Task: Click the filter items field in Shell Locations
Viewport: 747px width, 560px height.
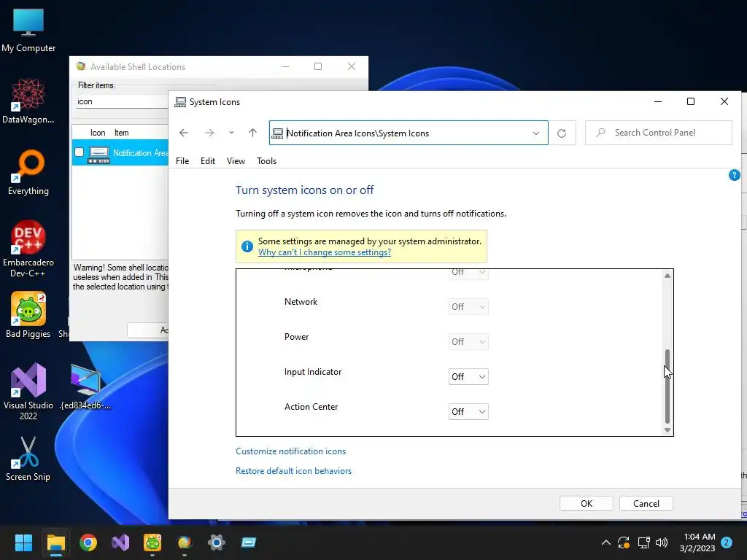Action: [x=122, y=101]
